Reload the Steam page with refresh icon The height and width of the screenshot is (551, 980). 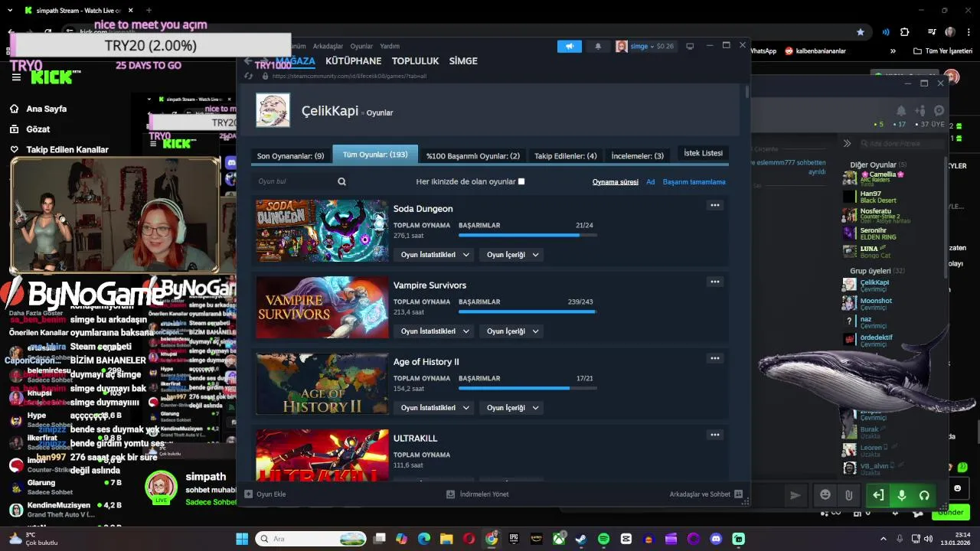[x=248, y=76]
